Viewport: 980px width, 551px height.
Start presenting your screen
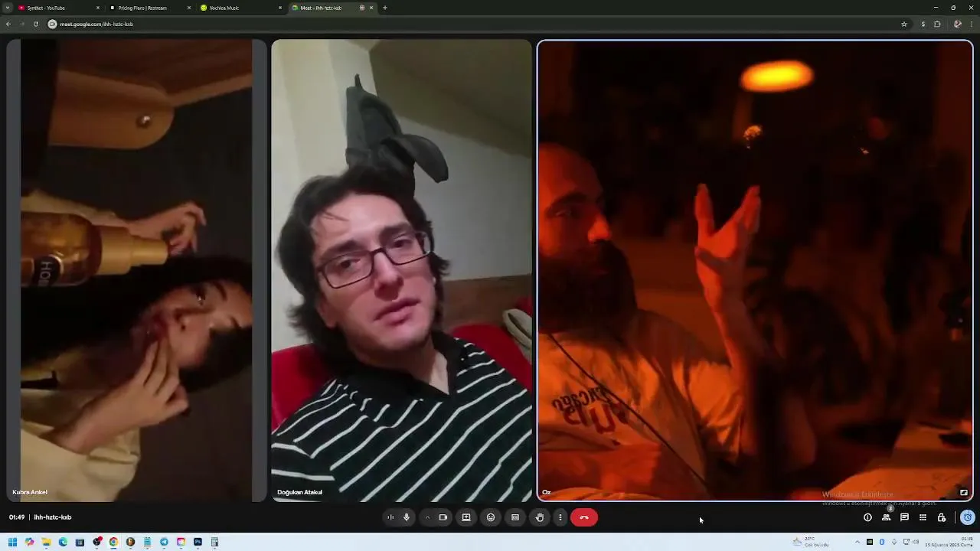pos(466,517)
